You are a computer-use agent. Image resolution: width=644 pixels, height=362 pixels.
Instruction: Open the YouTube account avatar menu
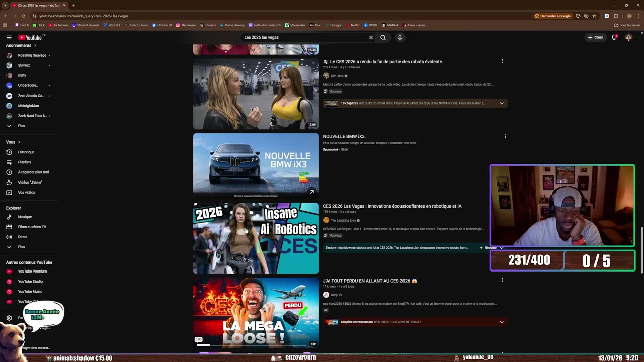click(628, 37)
